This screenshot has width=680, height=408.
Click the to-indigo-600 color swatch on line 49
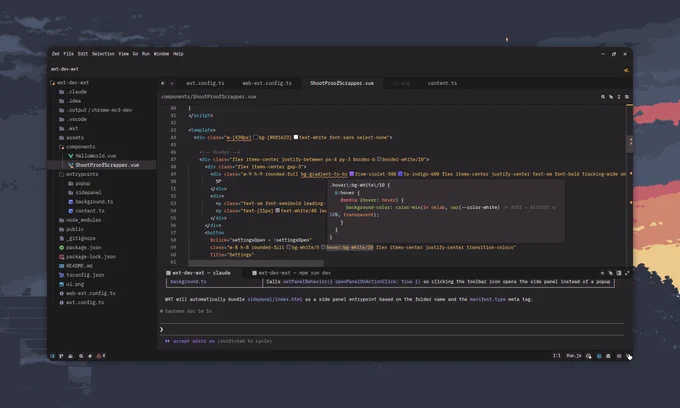400,174
